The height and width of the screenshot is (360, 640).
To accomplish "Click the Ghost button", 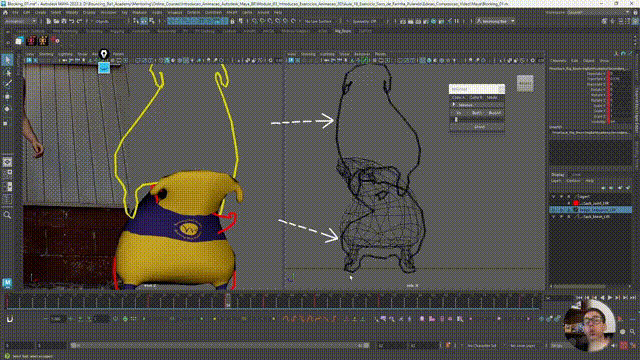I will point(479,127).
